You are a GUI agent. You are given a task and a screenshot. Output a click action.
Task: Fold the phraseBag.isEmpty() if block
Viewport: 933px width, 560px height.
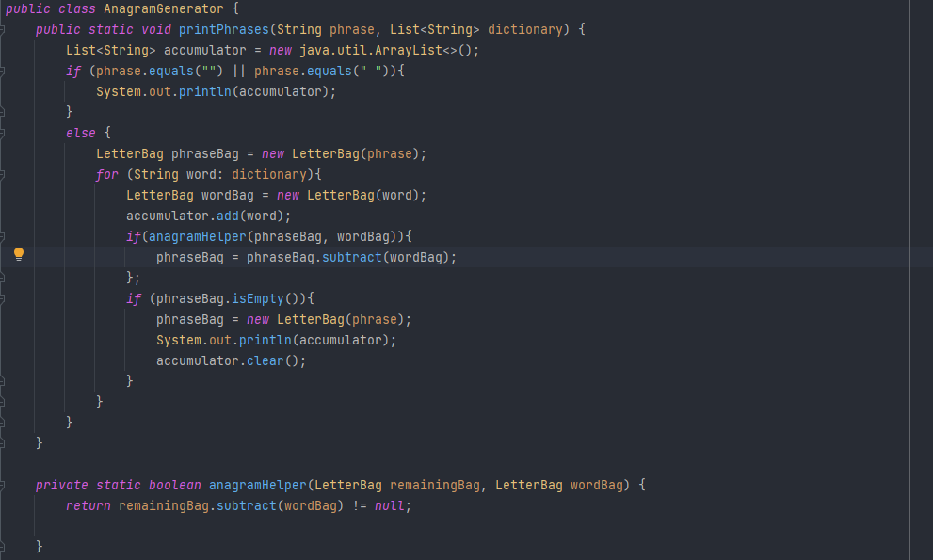pos(5,298)
